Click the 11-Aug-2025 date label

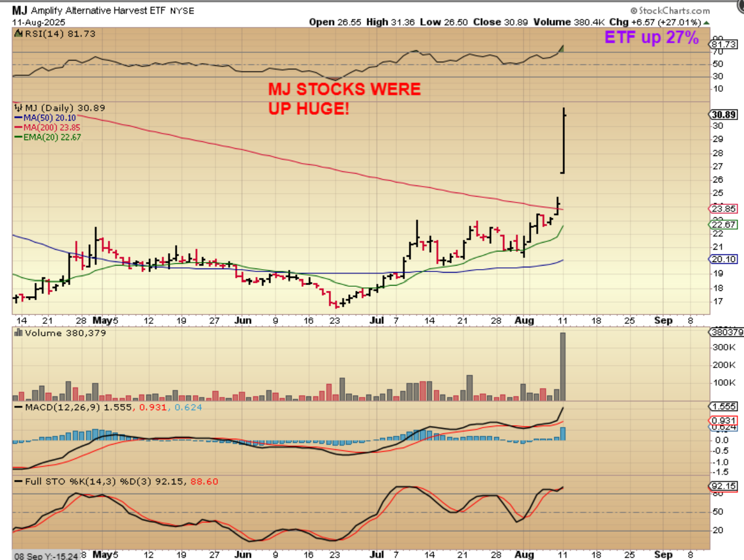click(x=38, y=22)
